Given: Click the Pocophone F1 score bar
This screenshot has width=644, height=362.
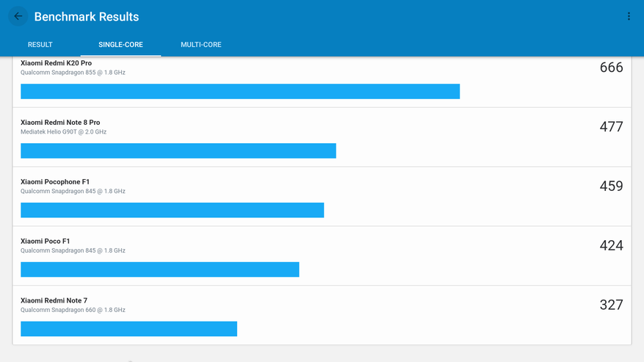Looking at the screenshot, I should 172,210.
